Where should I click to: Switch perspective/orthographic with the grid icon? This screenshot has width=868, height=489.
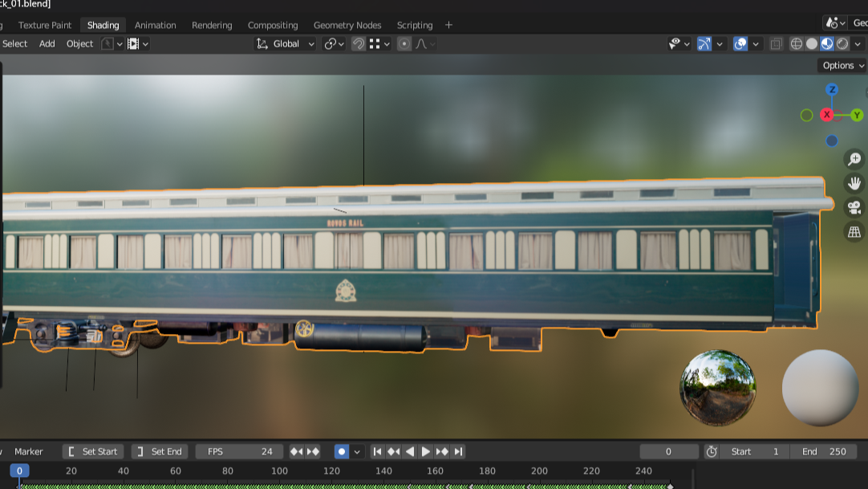click(854, 232)
